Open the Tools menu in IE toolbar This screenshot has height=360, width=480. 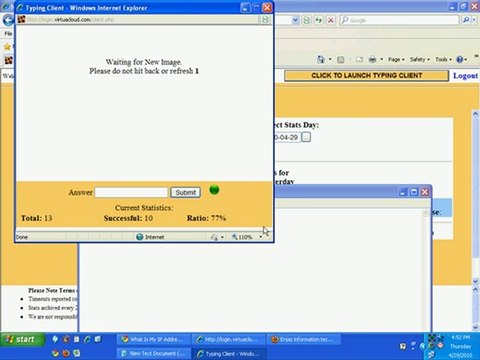point(443,59)
